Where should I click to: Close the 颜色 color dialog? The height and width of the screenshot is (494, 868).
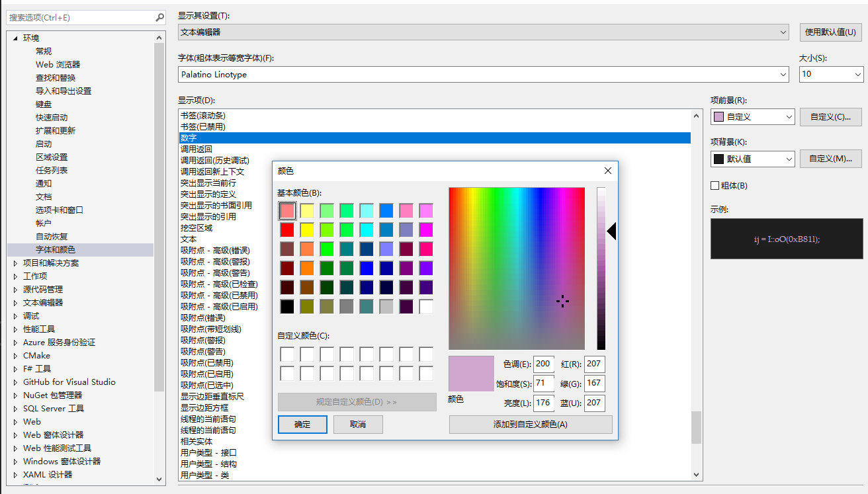[x=607, y=171]
